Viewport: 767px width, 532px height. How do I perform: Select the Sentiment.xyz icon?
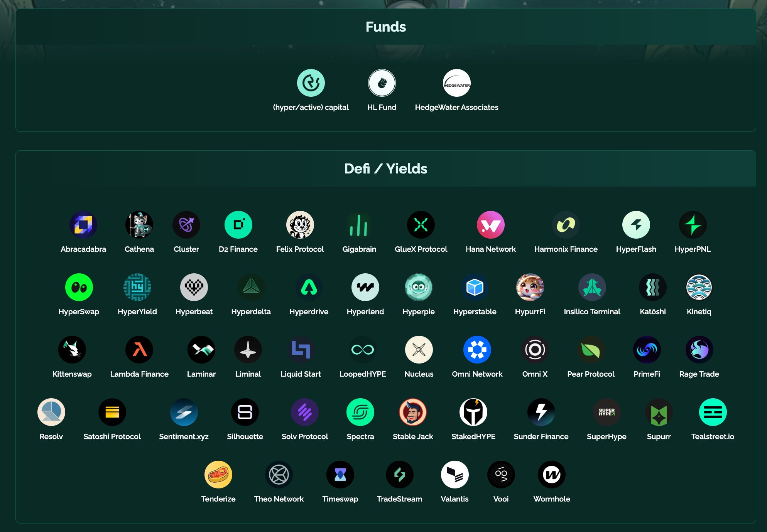click(184, 412)
